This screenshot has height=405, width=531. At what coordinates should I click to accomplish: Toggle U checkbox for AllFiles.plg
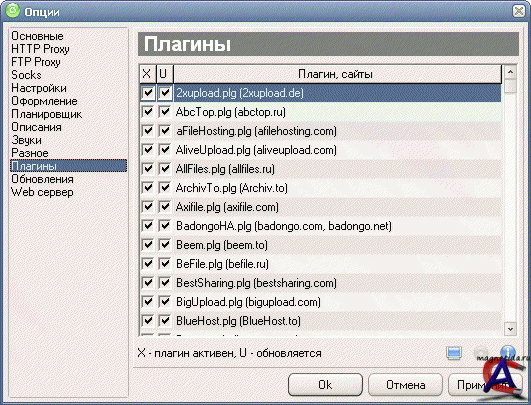point(165,169)
